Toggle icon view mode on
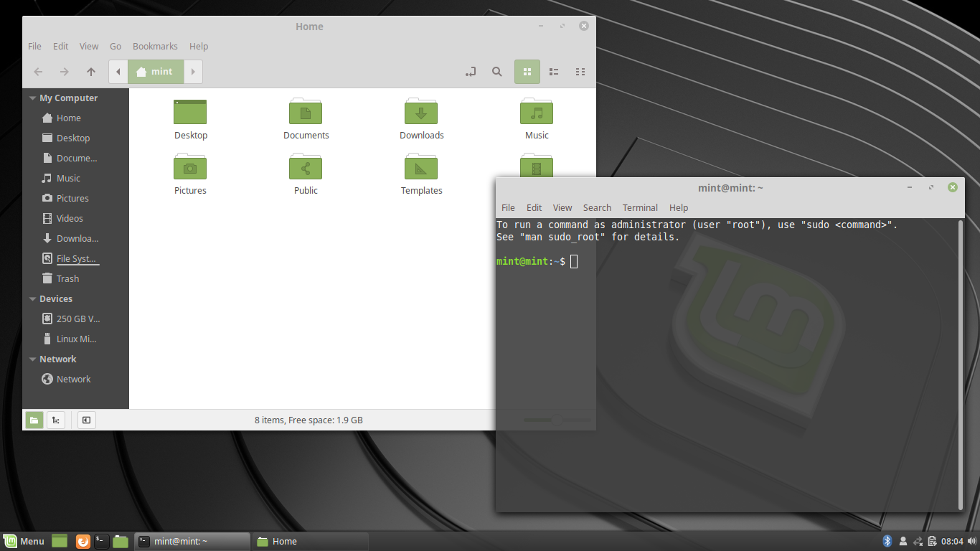 coord(527,72)
